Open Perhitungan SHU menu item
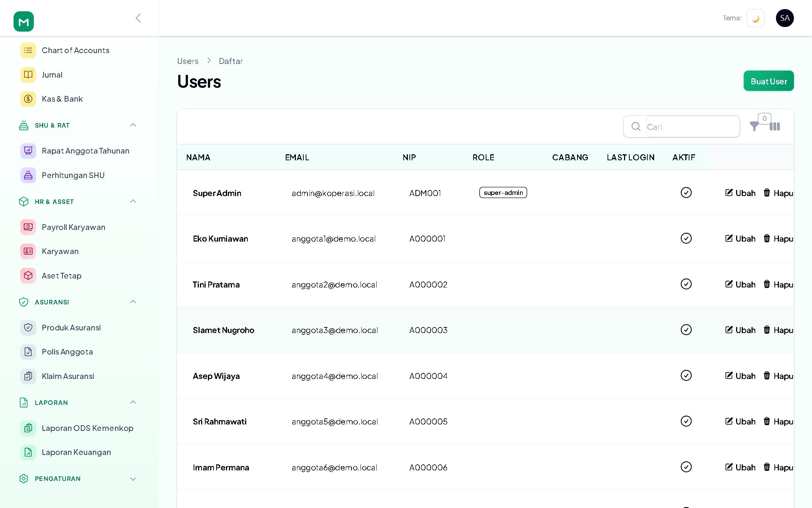The width and height of the screenshot is (812, 508). (x=73, y=175)
